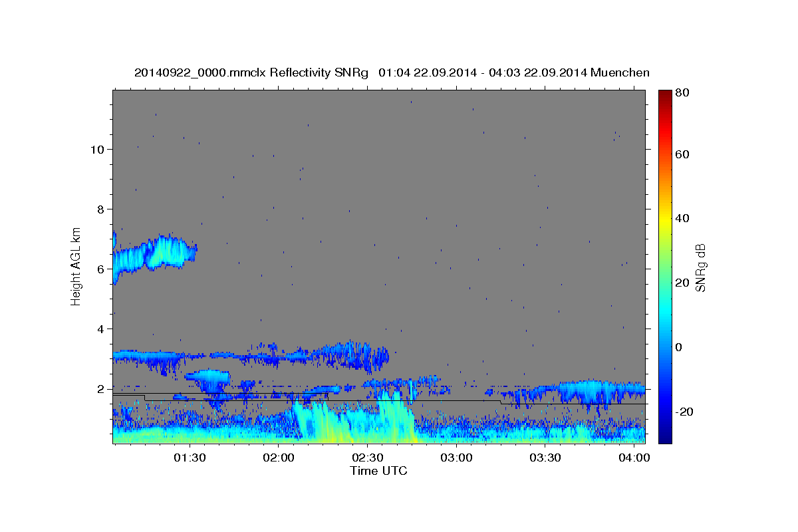Click the height tick label 8

click(101, 209)
